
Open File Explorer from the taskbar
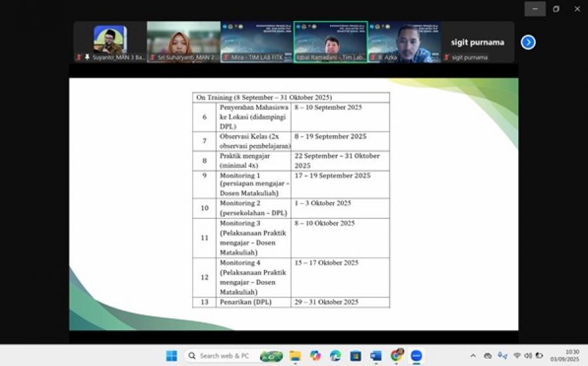[x=295, y=356]
